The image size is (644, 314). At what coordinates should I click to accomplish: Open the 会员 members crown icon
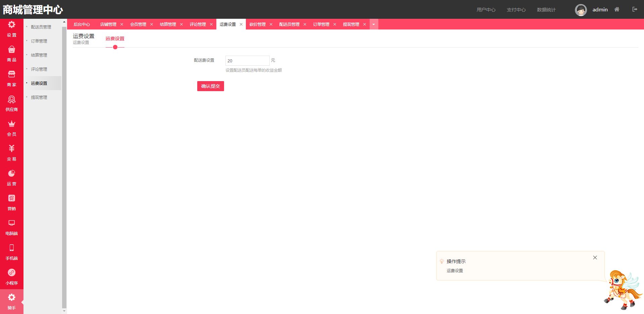point(12,124)
